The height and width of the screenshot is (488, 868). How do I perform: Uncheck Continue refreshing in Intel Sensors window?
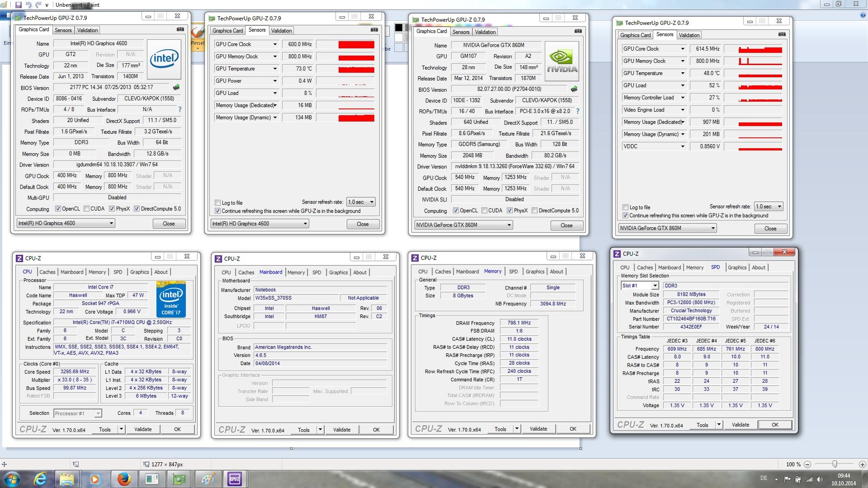[218, 211]
